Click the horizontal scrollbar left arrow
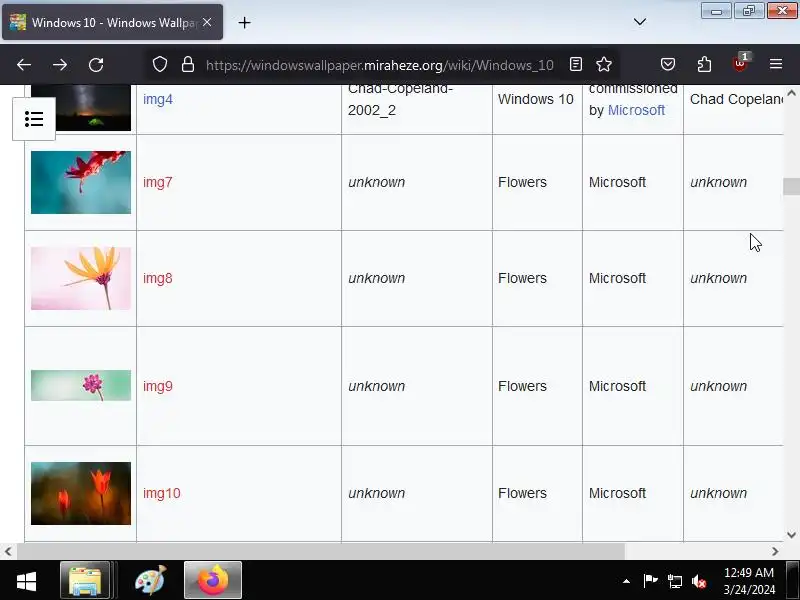The image size is (800, 600). 8,552
